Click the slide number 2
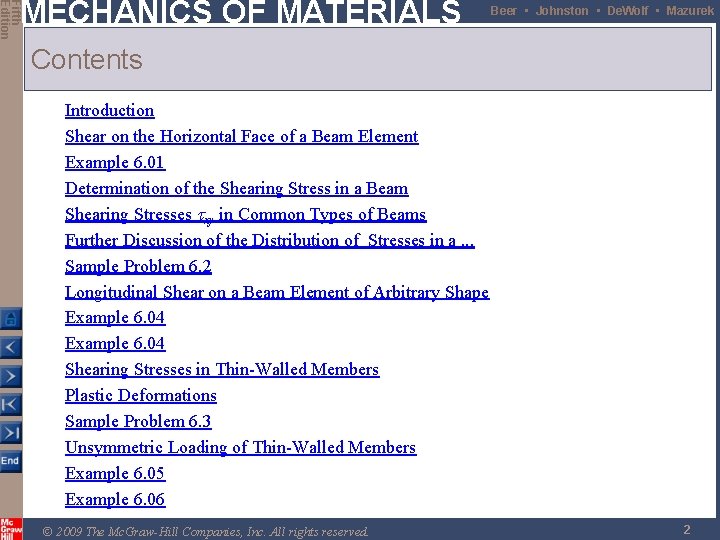 click(687, 529)
